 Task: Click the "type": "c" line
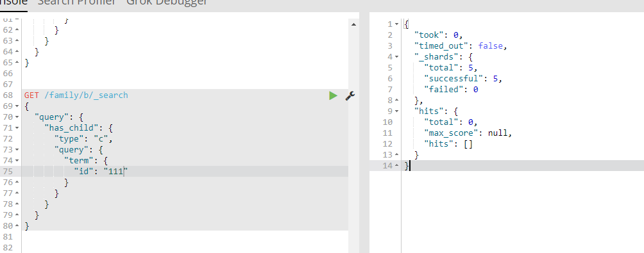pyautogui.click(x=185, y=138)
